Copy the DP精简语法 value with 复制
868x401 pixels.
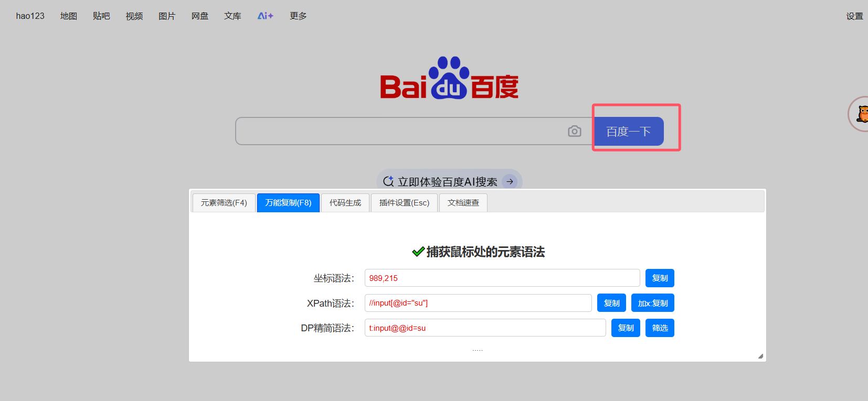626,328
